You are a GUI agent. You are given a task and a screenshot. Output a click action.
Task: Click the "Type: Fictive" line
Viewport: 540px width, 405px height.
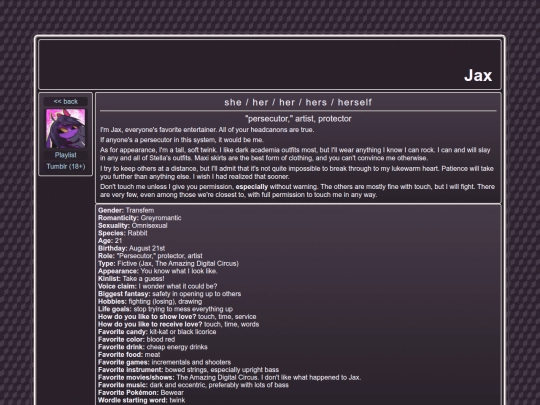click(x=168, y=263)
